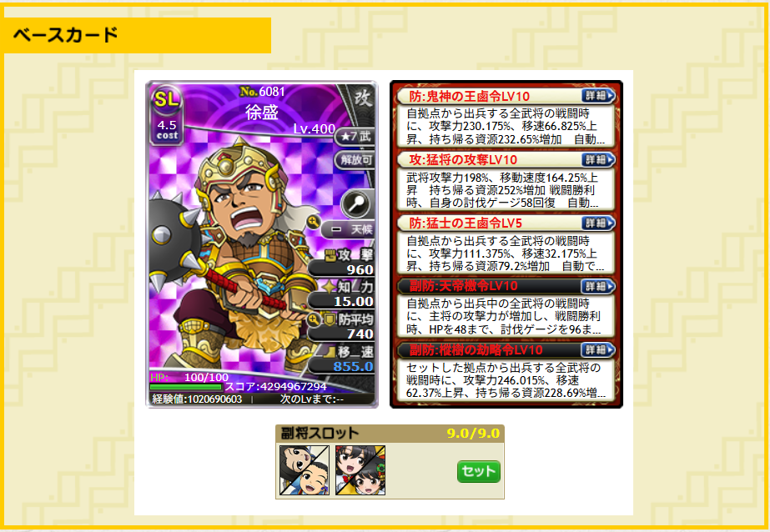Image resolution: width=770 pixels, height=532 pixels.
Task: Click the SL rarity badge on card
Action: [x=167, y=100]
